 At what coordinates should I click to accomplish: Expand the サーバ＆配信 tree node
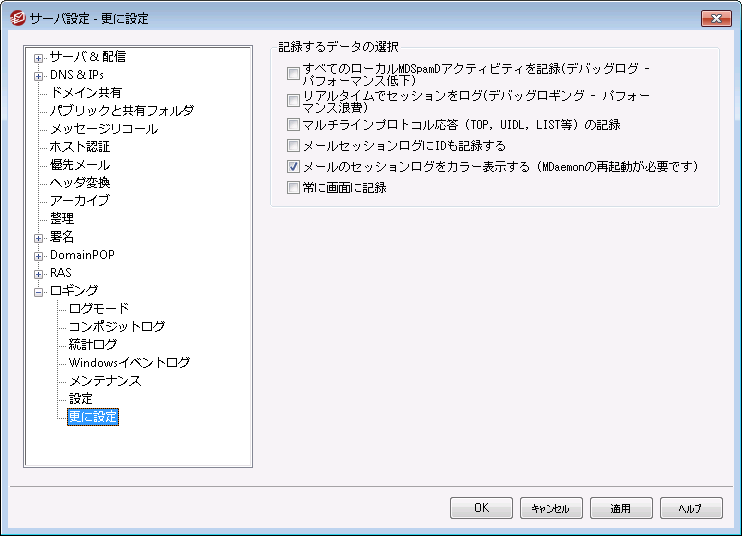39,57
